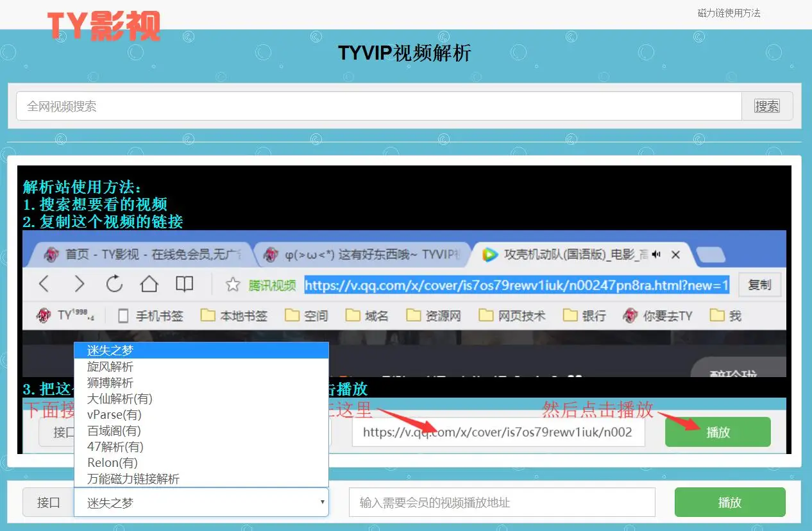The image size is (812, 531).
Task: Click the reading list book icon
Action: click(x=184, y=283)
